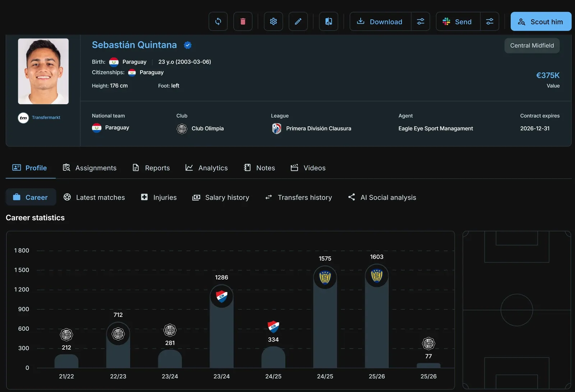Click the compare players icon
575x392 pixels.
tap(328, 22)
